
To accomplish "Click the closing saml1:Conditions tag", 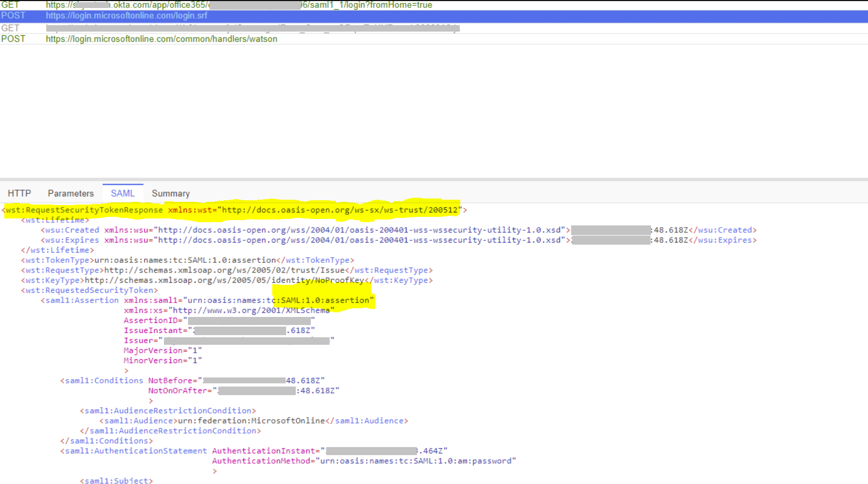I will (107, 441).
